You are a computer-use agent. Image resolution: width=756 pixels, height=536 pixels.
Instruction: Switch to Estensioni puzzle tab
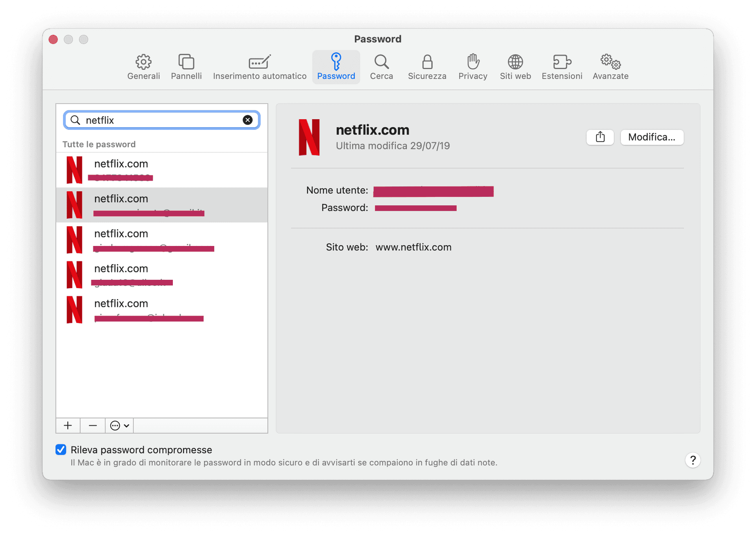point(561,67)
